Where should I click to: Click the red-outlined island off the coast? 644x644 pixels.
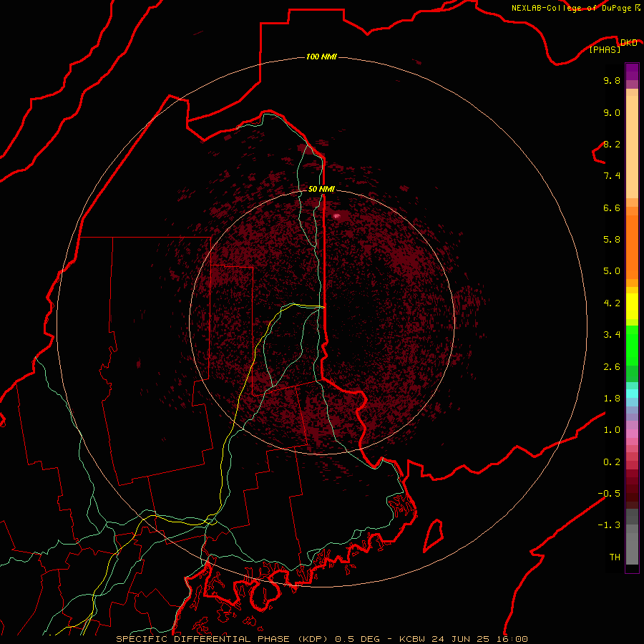tap(434, 535)
